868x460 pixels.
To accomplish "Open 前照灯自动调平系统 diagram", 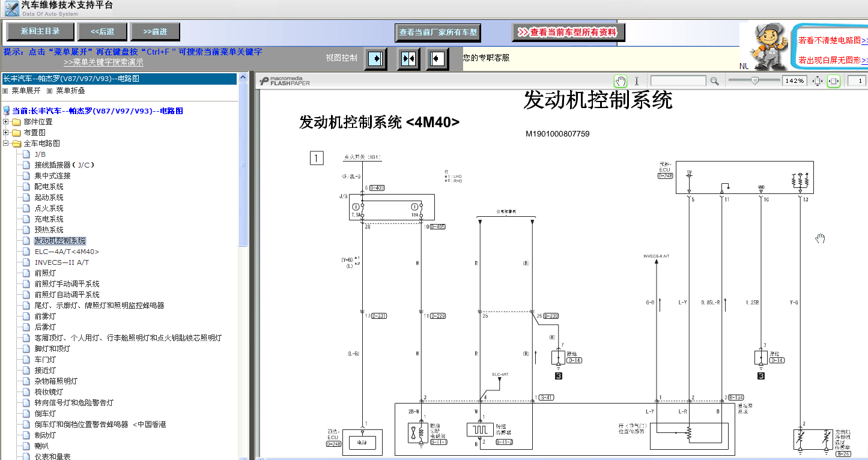I will (67, 295).
